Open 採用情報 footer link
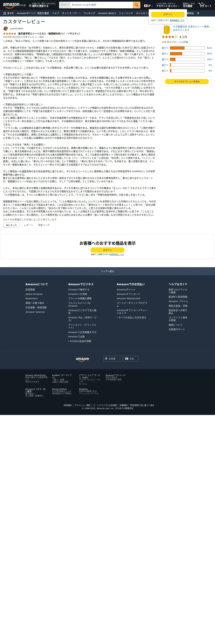 click(x=30, y=290)
